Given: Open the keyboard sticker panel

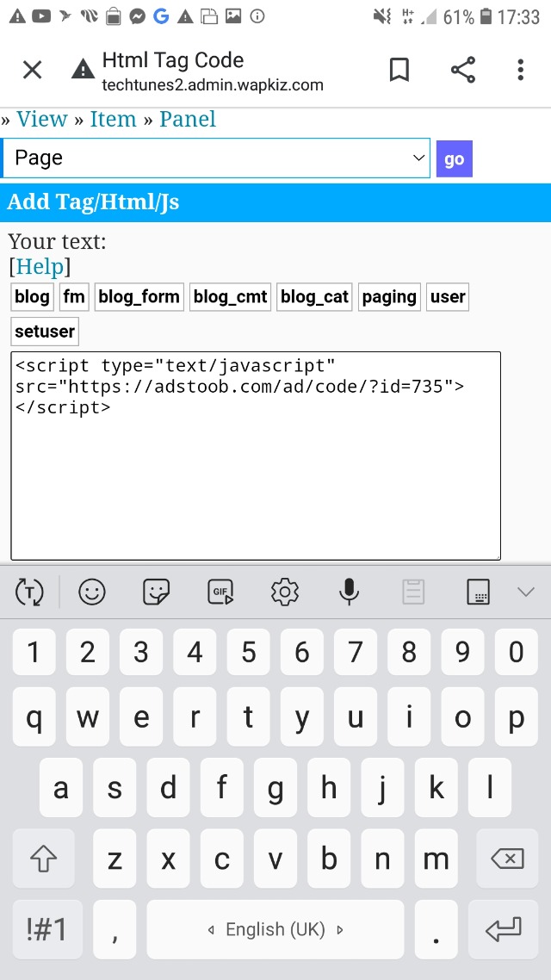Looking at the screenshot, I should coord(156,592).
